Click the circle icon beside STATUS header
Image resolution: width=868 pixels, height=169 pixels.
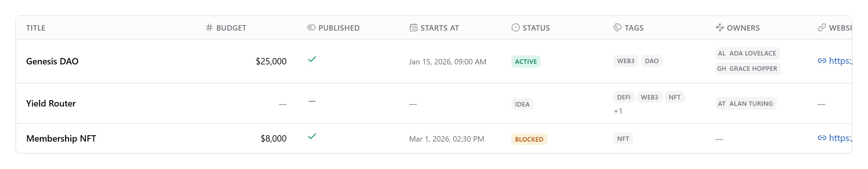point(515,28)
